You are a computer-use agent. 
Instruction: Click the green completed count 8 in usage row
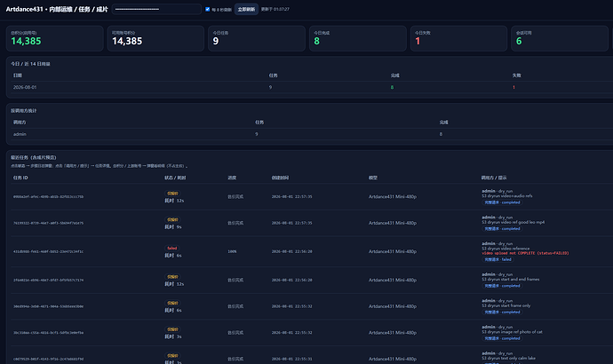[392, 87]
